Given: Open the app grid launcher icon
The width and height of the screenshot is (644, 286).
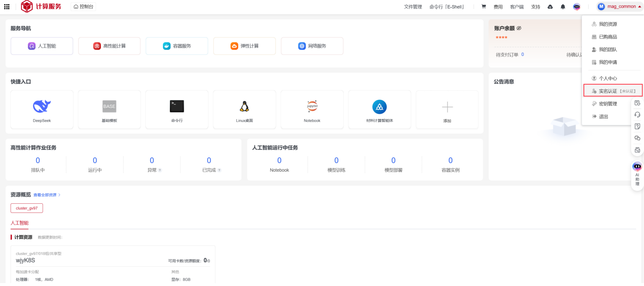Looking at the screenshot, I should click(7, 7).
